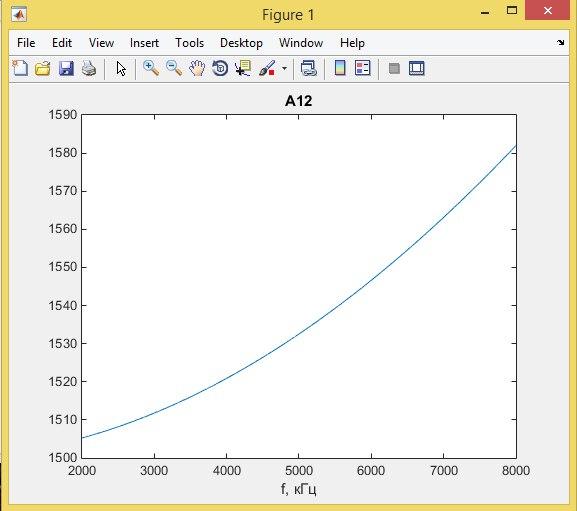
Task: Select the Rotate 3D tool
Action: point(220,68)
